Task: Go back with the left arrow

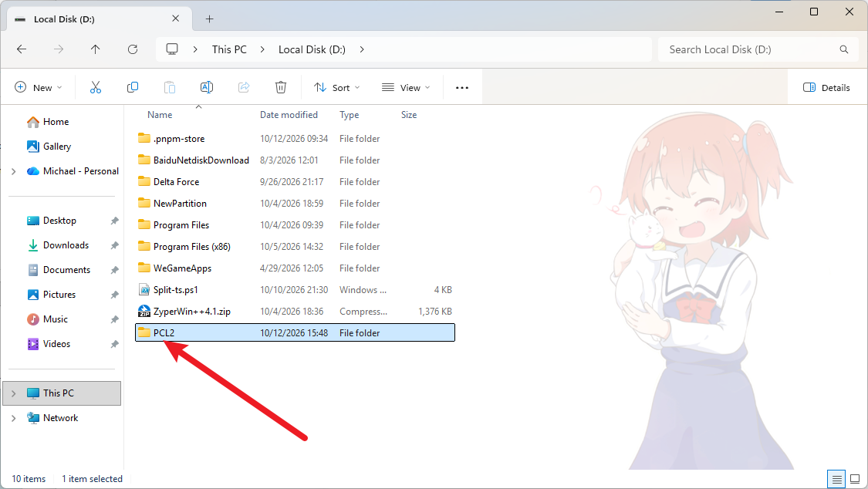Action: click(x=22, y=49)
